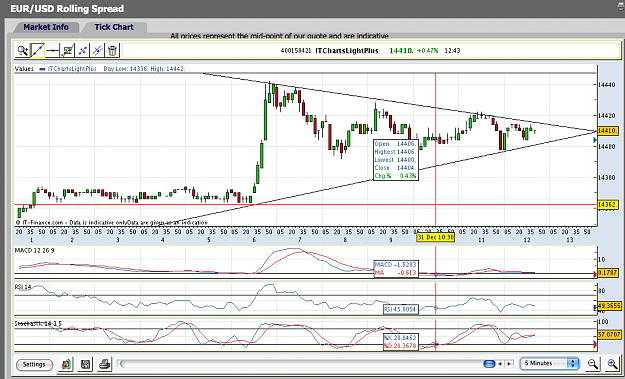Viewport: 625px width, 379px height.
Task: Click the Open 14406 tooltip row
Action: (x=395, y=144)
